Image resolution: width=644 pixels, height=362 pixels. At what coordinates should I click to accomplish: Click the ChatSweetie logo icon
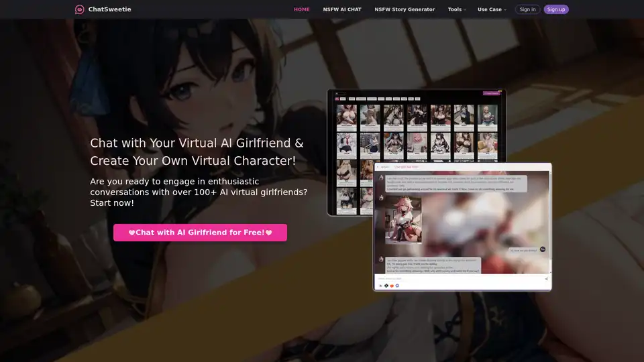(x=80, y=9)
